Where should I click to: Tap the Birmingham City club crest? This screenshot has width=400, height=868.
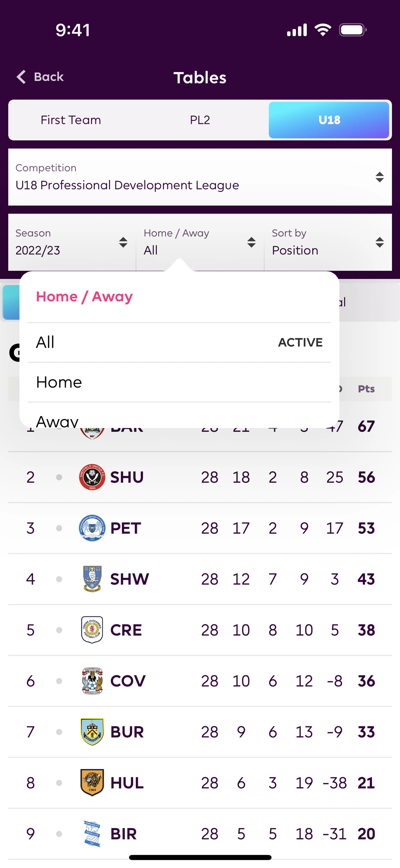click(92, 833)
